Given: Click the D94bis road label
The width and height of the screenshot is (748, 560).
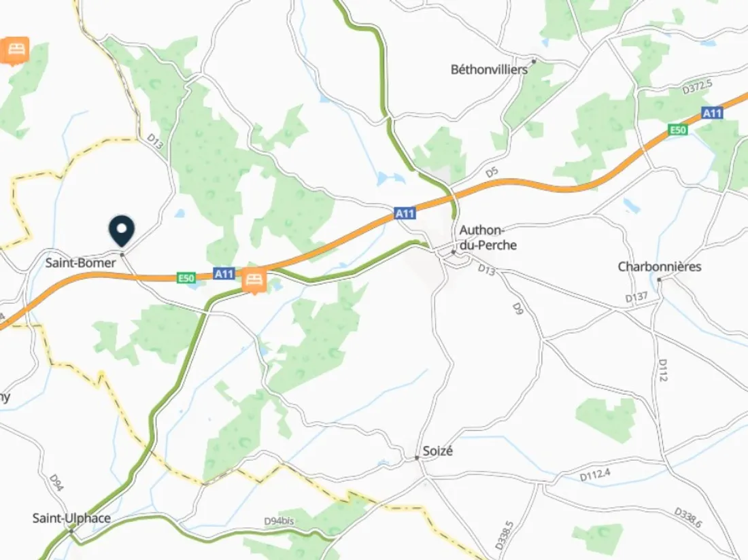Looking at the screenshot, I should point(279,521).
